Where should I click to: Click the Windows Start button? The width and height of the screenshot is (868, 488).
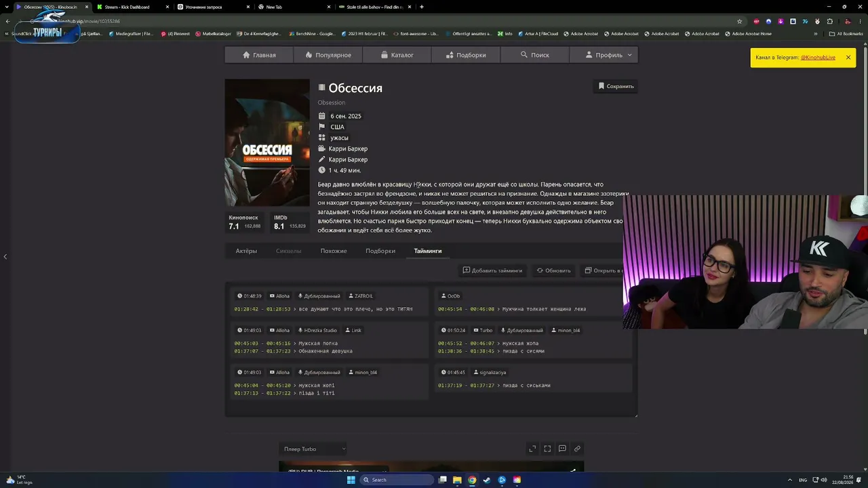351,480
